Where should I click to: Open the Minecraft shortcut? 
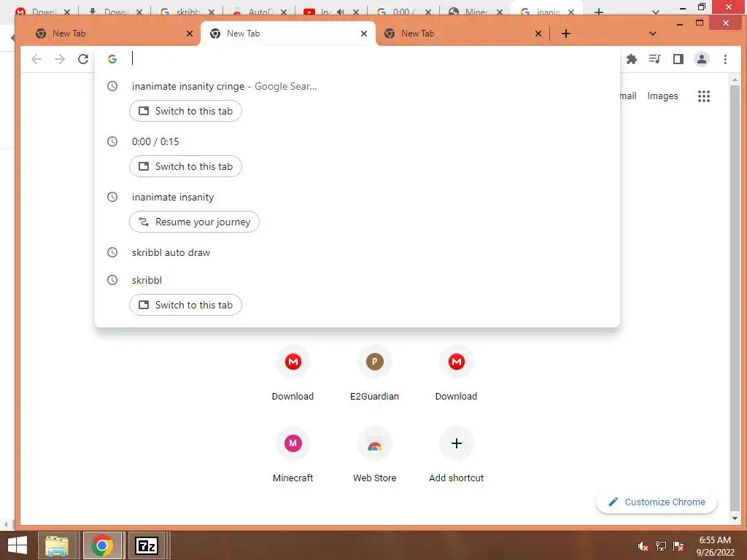click(293, 454)
